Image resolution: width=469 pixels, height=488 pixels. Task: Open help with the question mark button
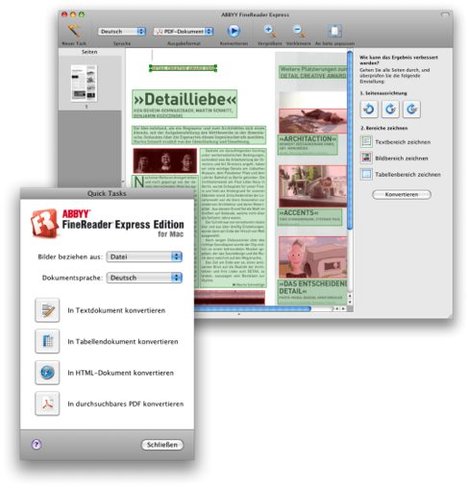click(36, 444)
